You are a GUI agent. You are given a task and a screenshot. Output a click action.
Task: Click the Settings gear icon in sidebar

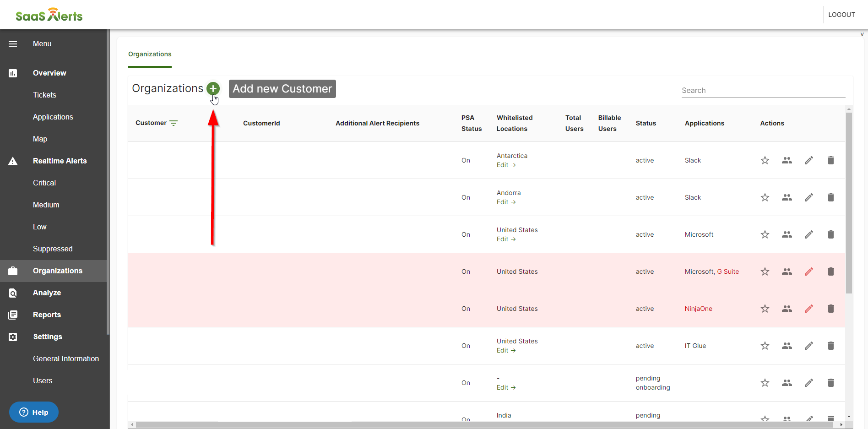pyautogui.click(x=12, y=337)
